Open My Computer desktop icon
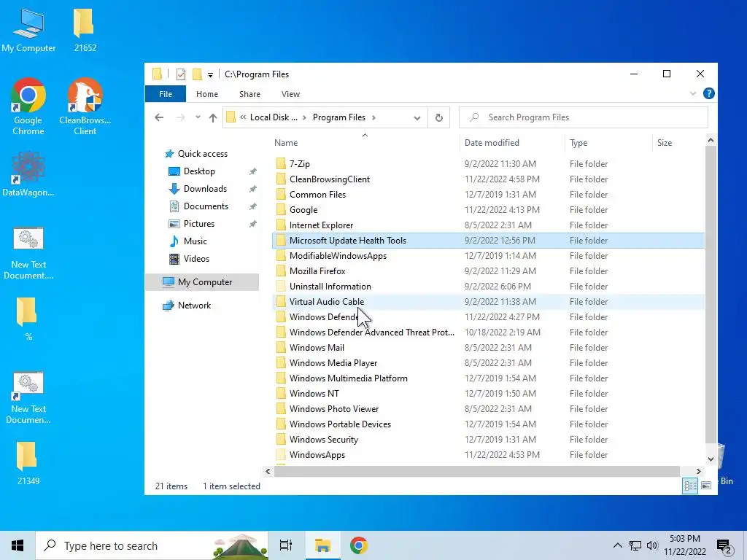The width and height of the screenshot is (747, 560). coord(28,29)
